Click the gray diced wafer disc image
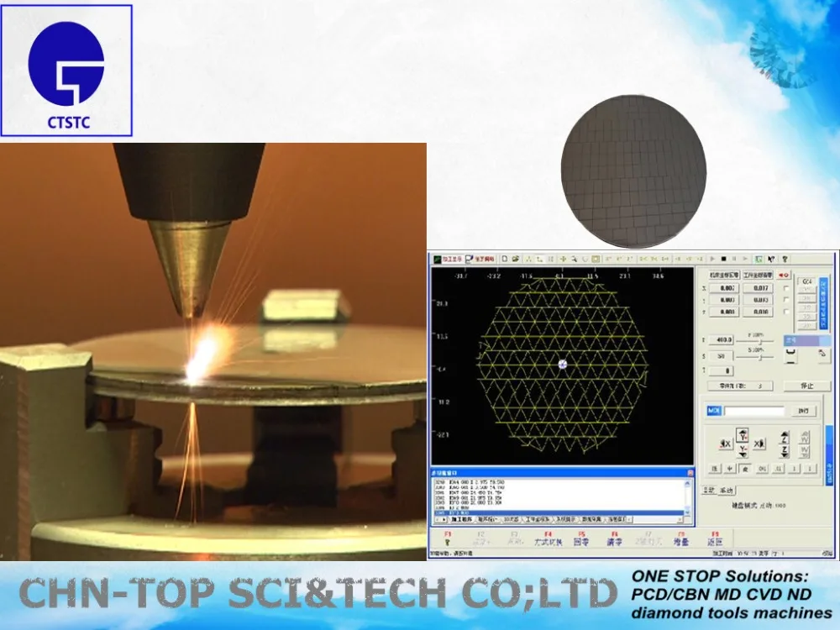 [x=633, y=171]
